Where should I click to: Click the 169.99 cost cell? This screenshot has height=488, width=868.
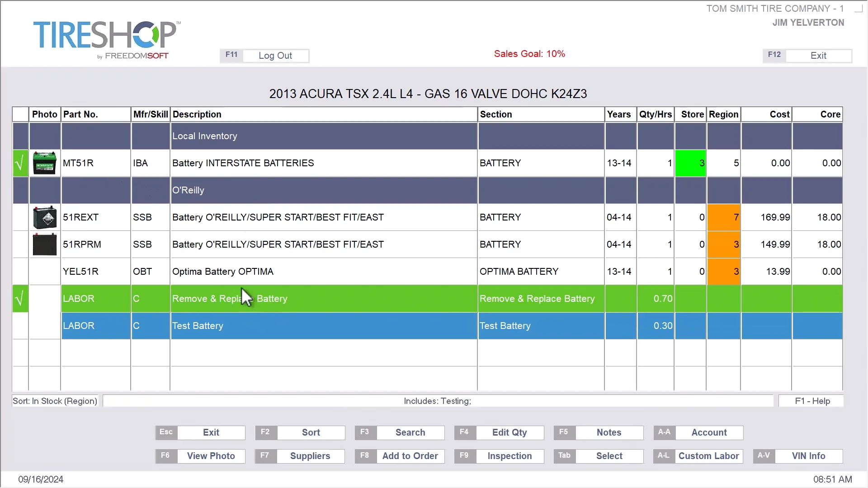coord(766,217)
